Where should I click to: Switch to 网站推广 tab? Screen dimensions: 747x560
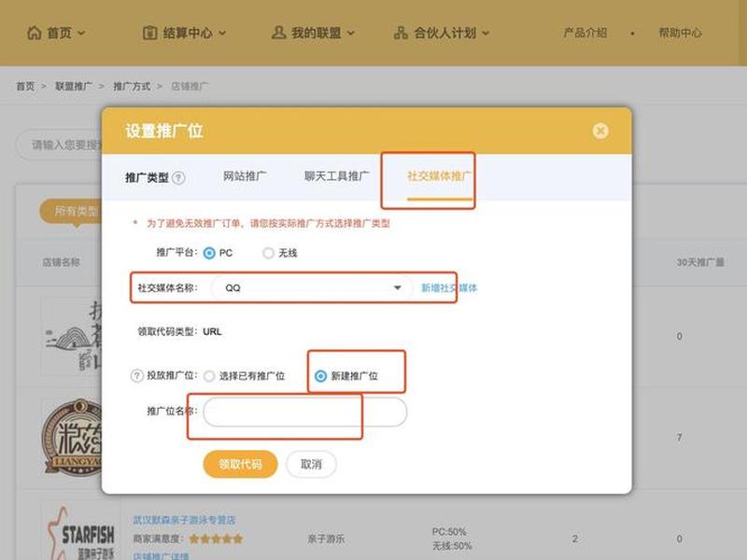(245, 176)
